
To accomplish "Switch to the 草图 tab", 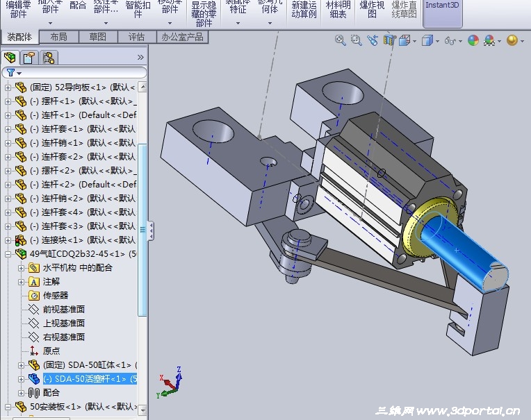I will (x=97, y=37).
